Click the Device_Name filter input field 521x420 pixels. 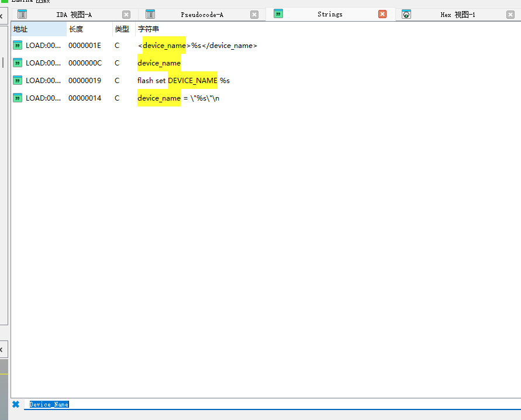234,404
